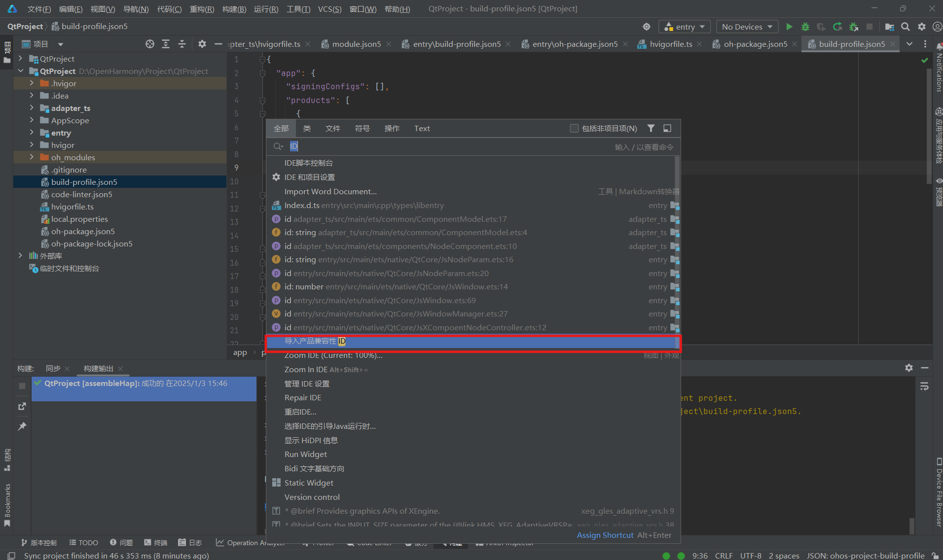Screen dimensions: 943x560
Task: Click the Debug bug icon
Action: pyautogui.click(x=805, y=27)
